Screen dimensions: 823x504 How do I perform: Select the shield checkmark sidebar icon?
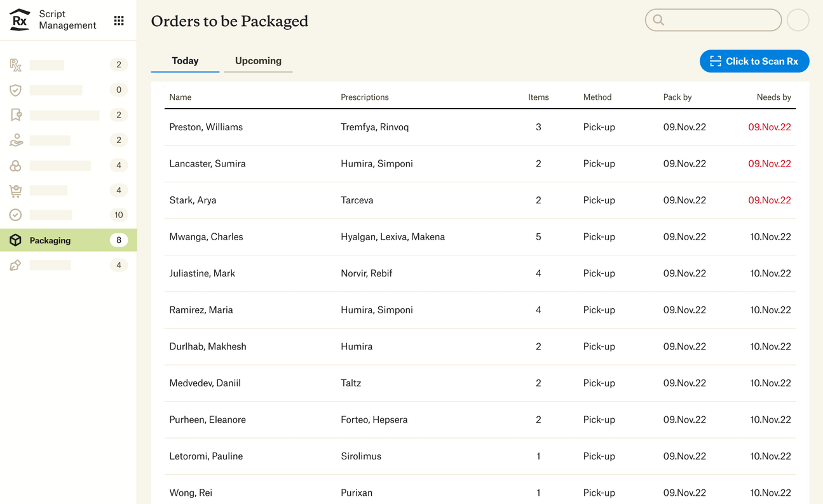click(16, 90)
